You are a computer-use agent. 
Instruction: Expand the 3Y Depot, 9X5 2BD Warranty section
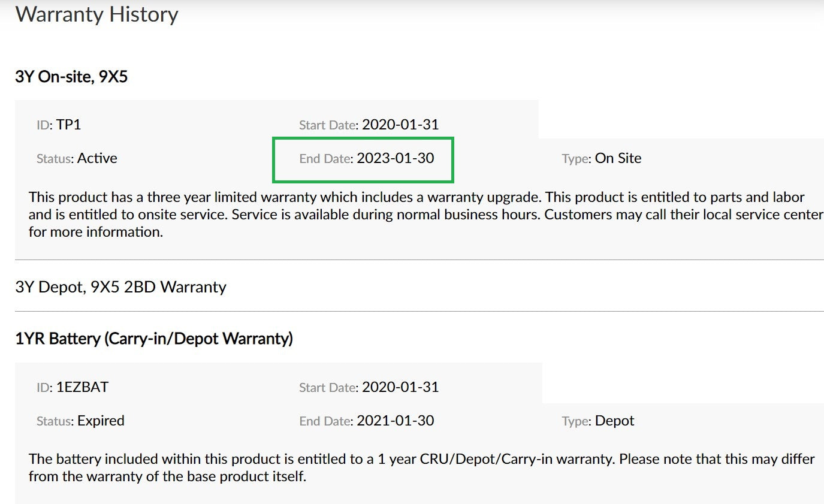click(120, 287)
